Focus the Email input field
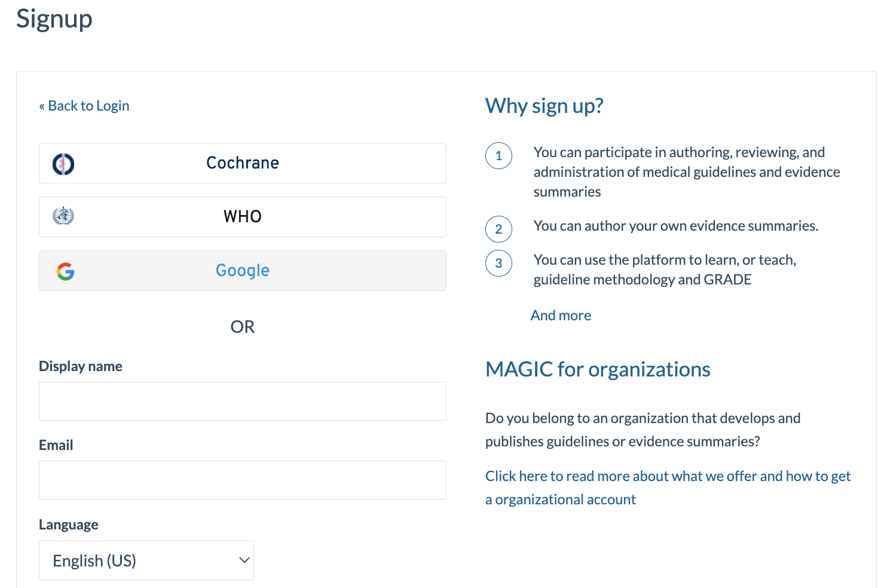Image resolution: width=890 pixels, height=588 pixels. click(x=243, y=480)
